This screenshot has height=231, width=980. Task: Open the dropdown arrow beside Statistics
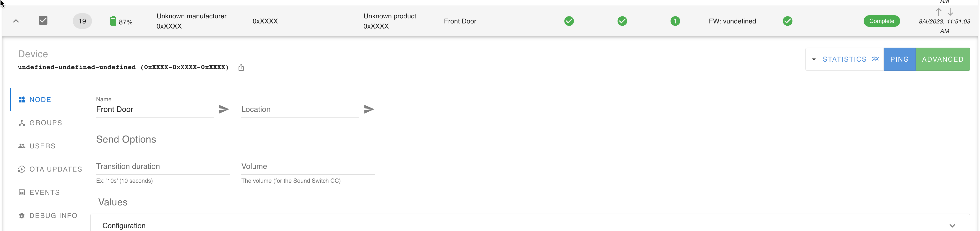click(814, 59)
